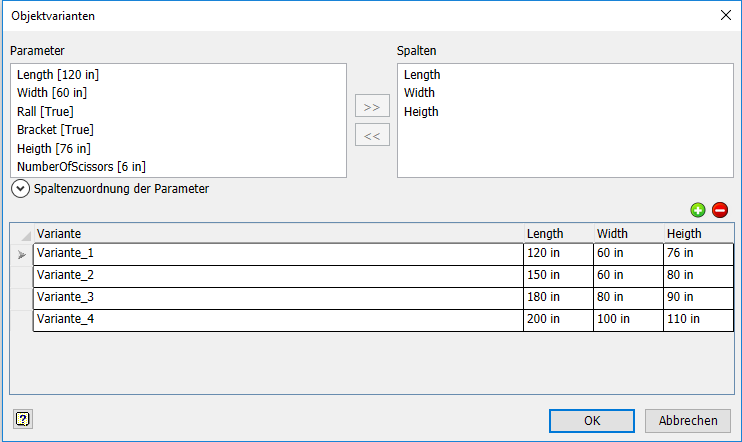The height and width of the screenshot is (442, 742).
Task: Click the Abbrechen button
Action: (688, 420)
